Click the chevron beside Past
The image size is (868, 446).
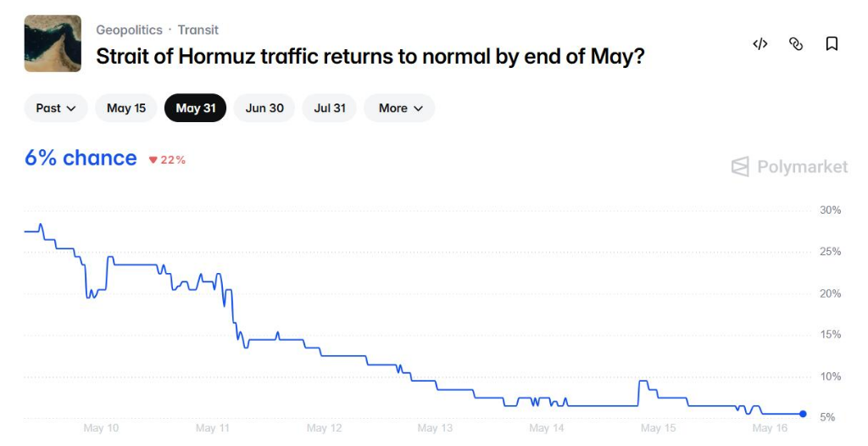point(71,109)
